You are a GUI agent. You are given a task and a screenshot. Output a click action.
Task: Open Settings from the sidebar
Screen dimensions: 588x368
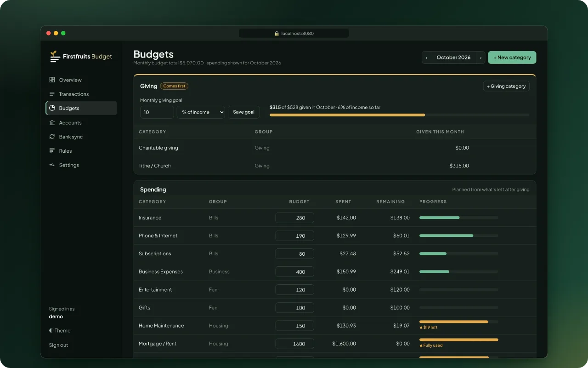(x=81, y=165)
